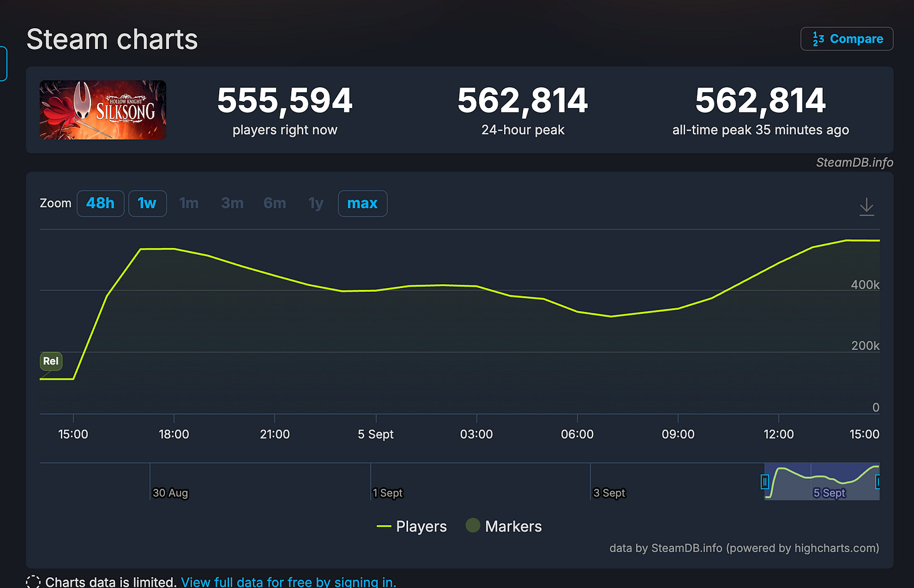This screenshot has width=914, height=588.
Task: Click the 18:00 x-axis label
Action: pos(174,434)
